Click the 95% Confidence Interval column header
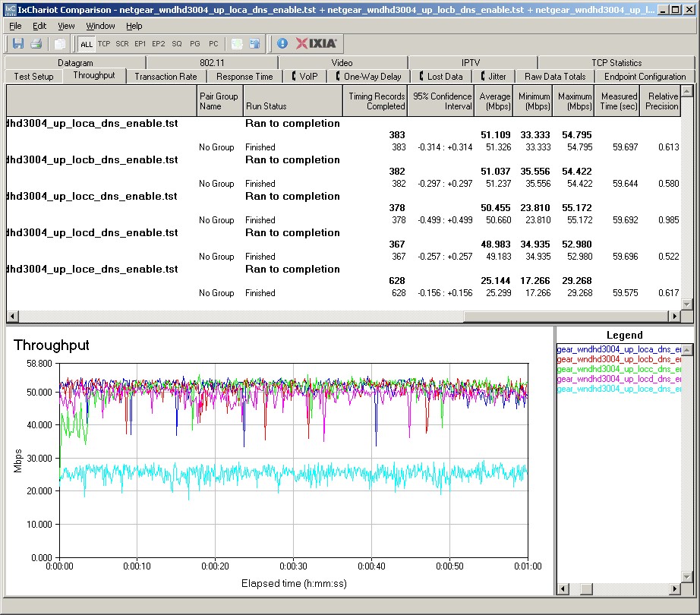This screenshot has height=615, width=700. [x=440, y=101]
